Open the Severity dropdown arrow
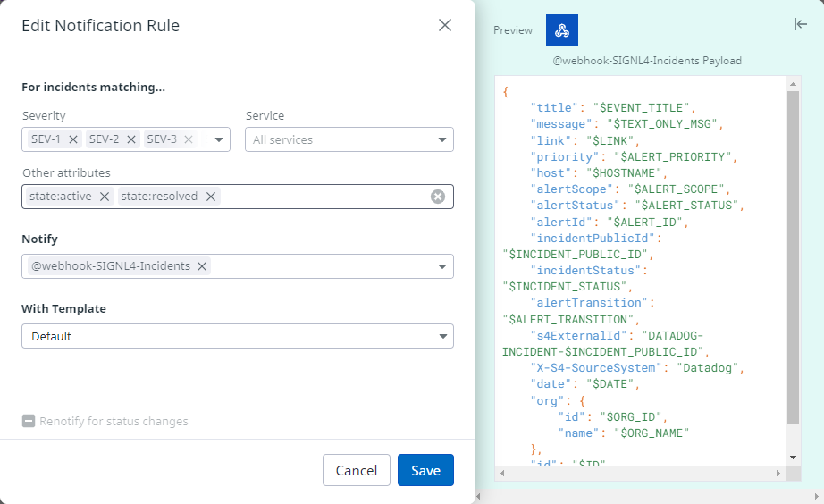 click(x=219, y=139)
